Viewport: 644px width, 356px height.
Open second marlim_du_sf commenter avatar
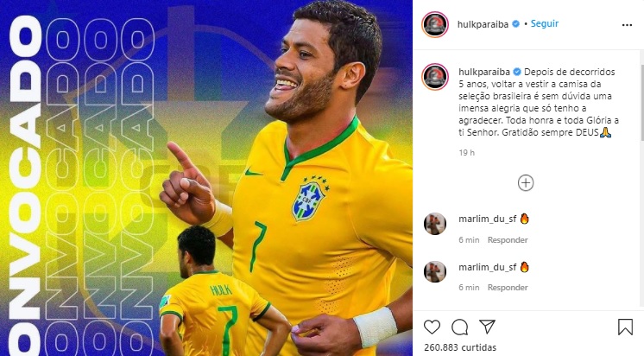click(x=435, y=271)
